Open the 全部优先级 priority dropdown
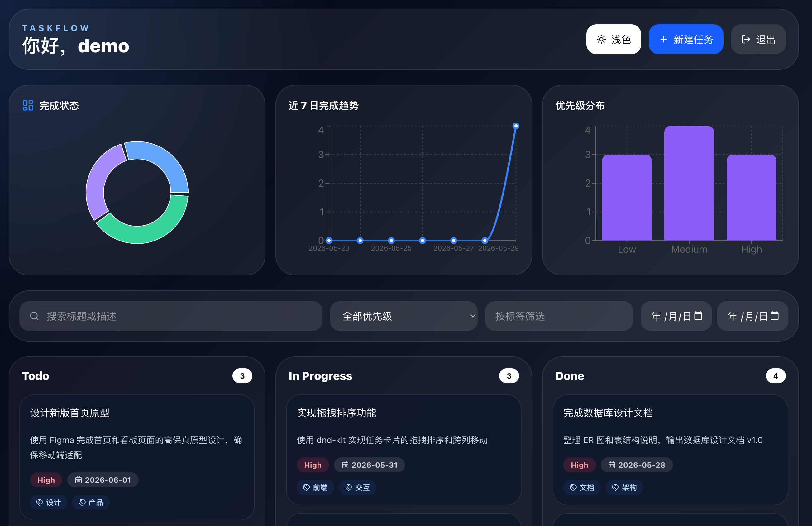This screenshot has width=812, height=526. tap(404, 316)
